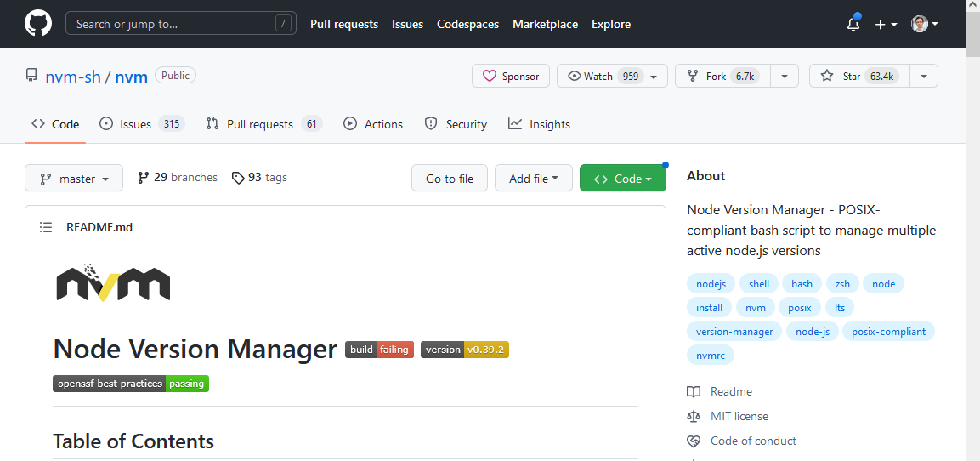Fork the repository
The image size is (980, 461).
(x=723, y=76)
